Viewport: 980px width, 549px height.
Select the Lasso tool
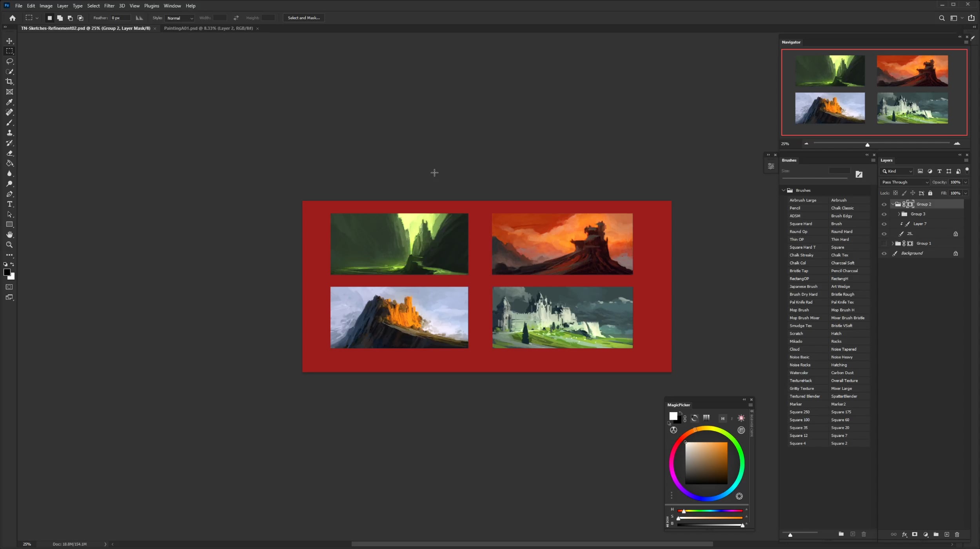point(10,61)
